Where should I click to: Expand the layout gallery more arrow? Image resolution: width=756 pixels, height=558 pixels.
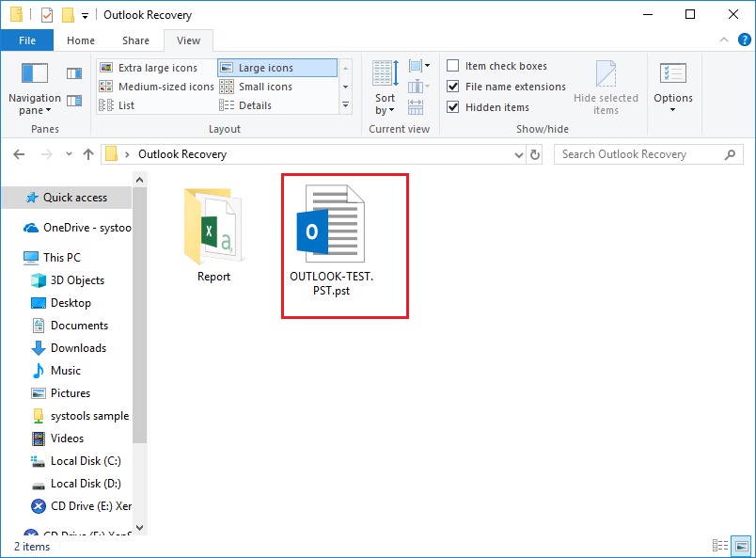point(346,104)
